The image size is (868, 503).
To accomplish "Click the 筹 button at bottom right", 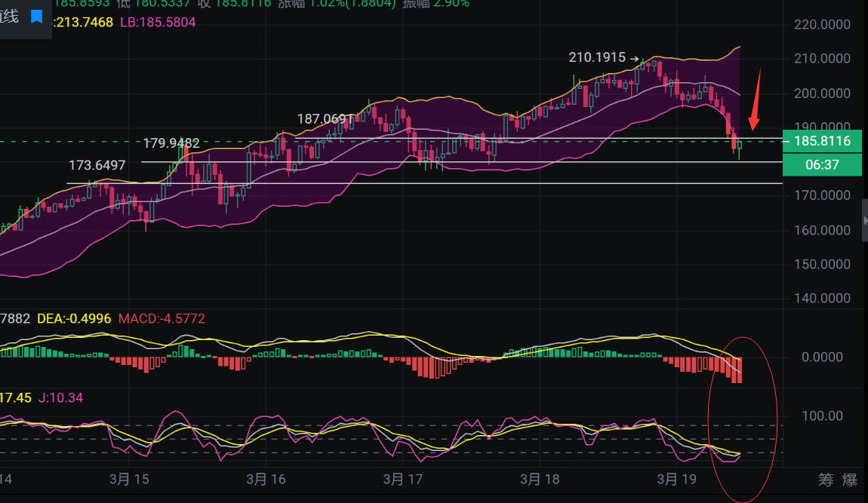I will pos(826,479).
